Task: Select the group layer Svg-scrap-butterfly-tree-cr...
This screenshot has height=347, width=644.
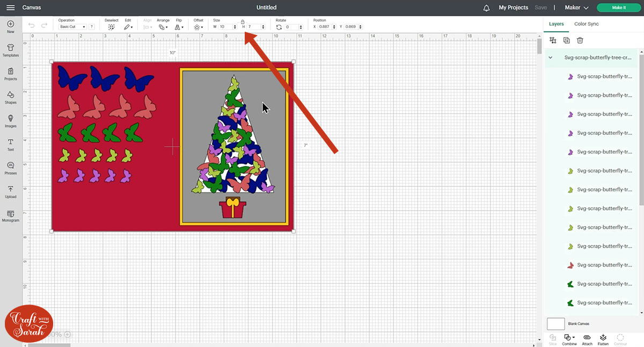Action: tap(592, 57)
